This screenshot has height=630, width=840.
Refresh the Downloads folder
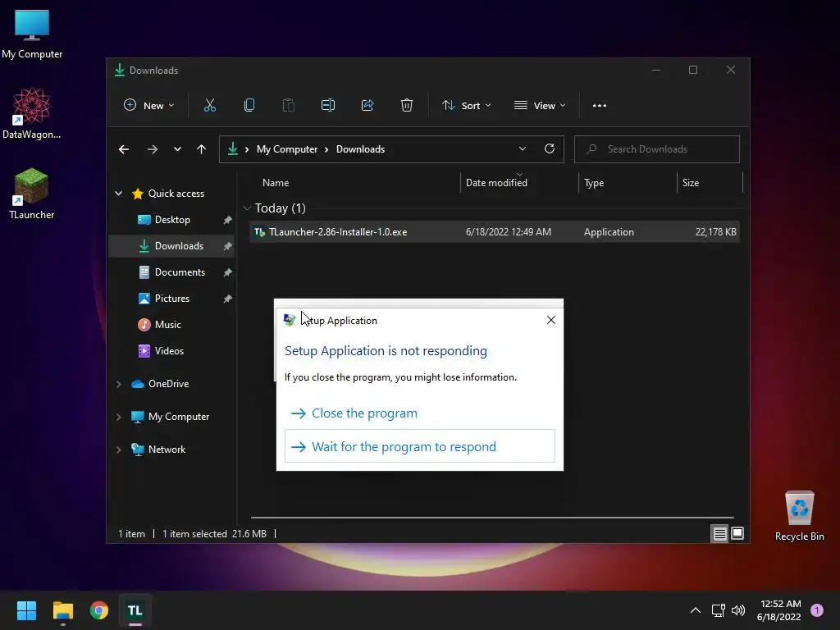tap(549, 149)
